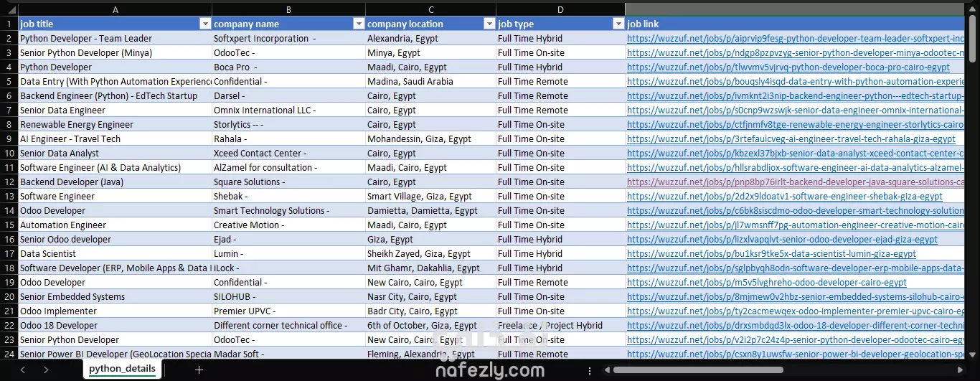980x381 pixels.
Task: Open the company location column filter dropdown
Action: coord(489,24)
